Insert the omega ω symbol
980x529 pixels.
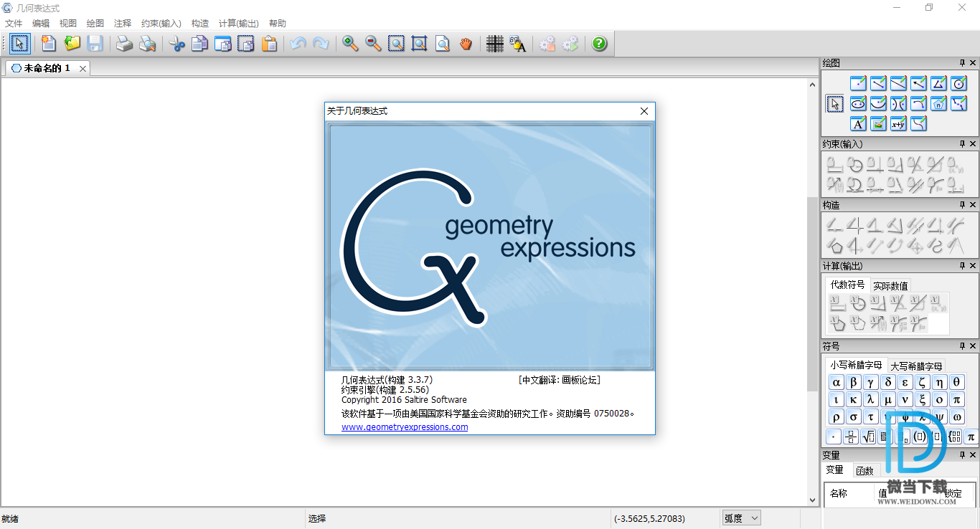957,416
